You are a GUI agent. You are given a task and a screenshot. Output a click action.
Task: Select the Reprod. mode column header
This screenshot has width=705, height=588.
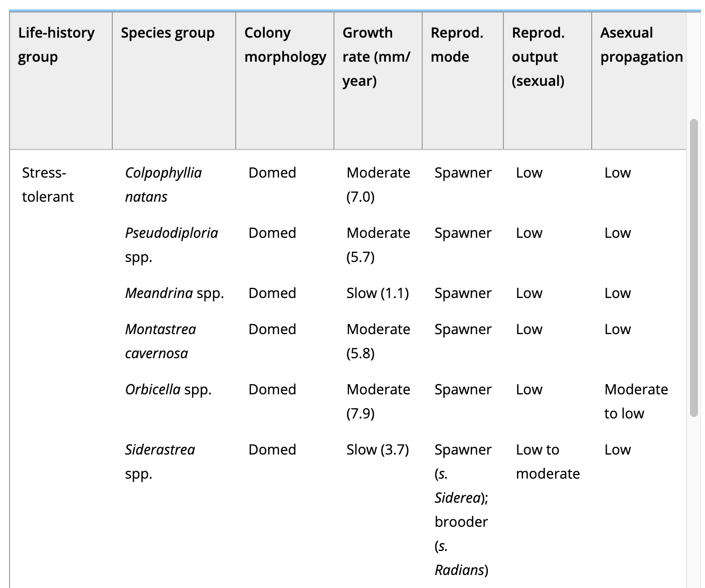463,81
